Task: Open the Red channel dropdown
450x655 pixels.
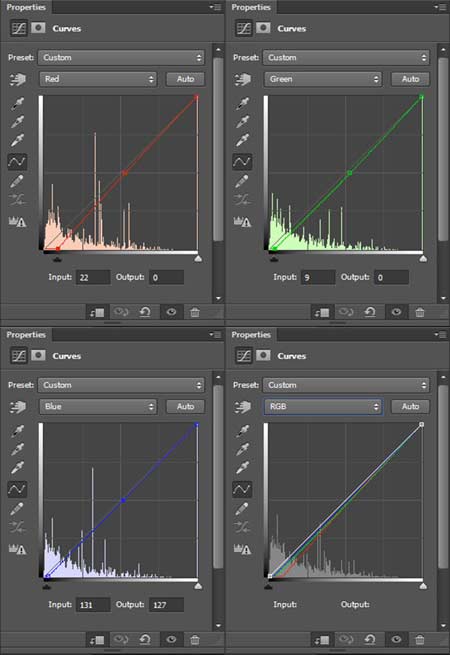Action: pyautogui.click(x=98, y=79)
